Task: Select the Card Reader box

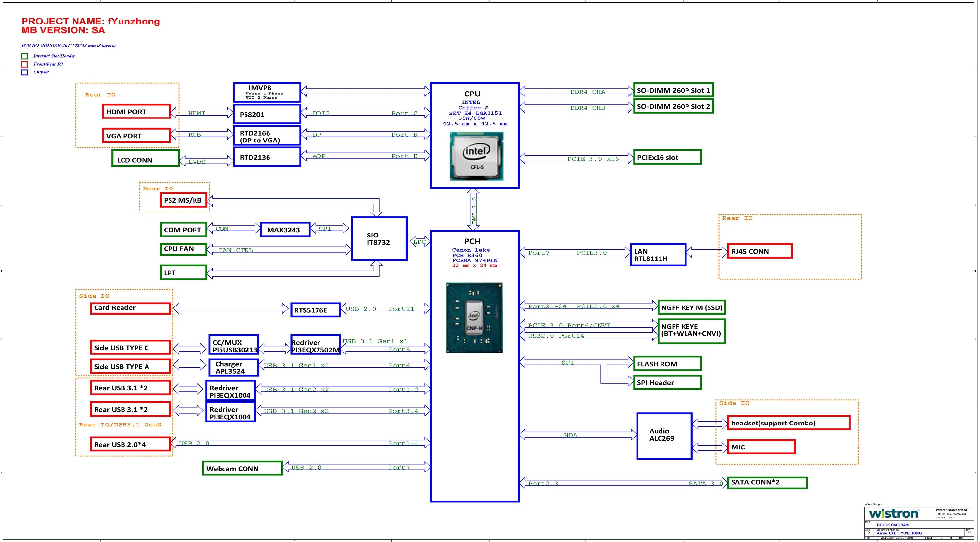Action: tap(130, 308)
